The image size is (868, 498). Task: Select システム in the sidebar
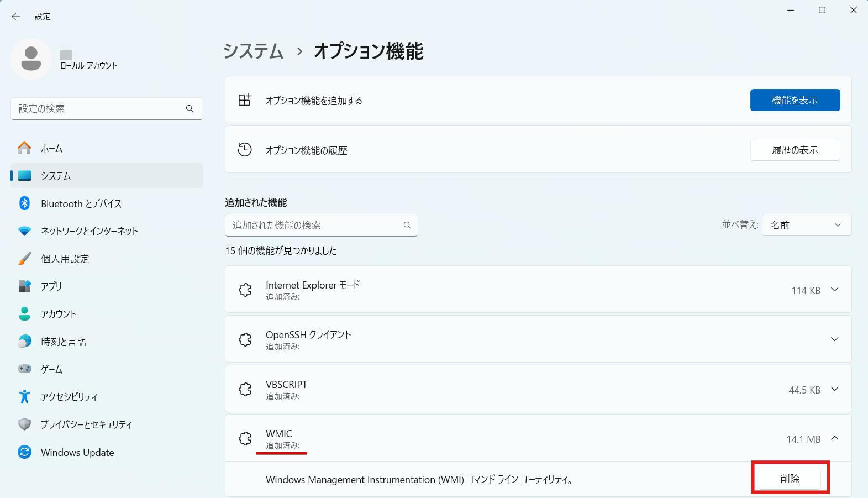click(x=107, y=176)
